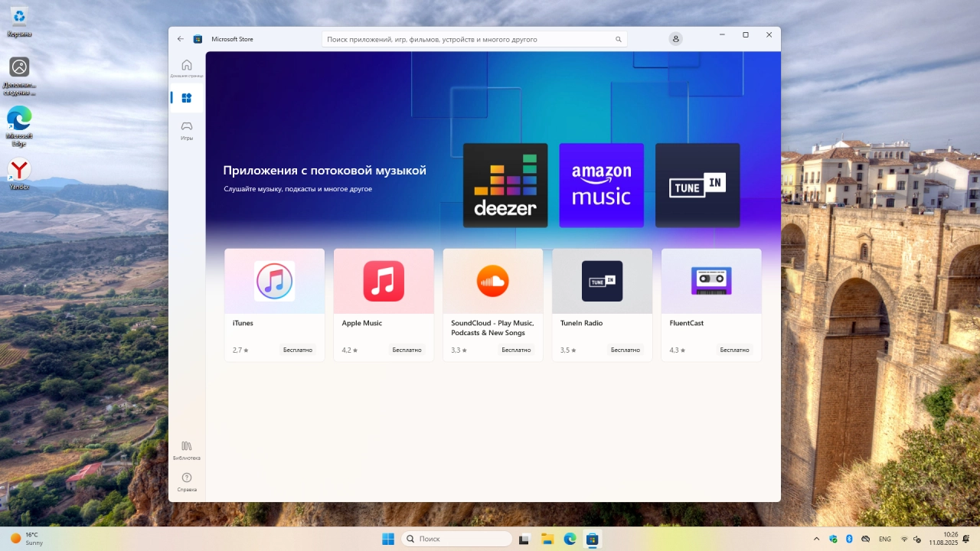980x551 pixels.
Task: Open the weather widget showing 16°C Sunny
Action: pos(28,539)
